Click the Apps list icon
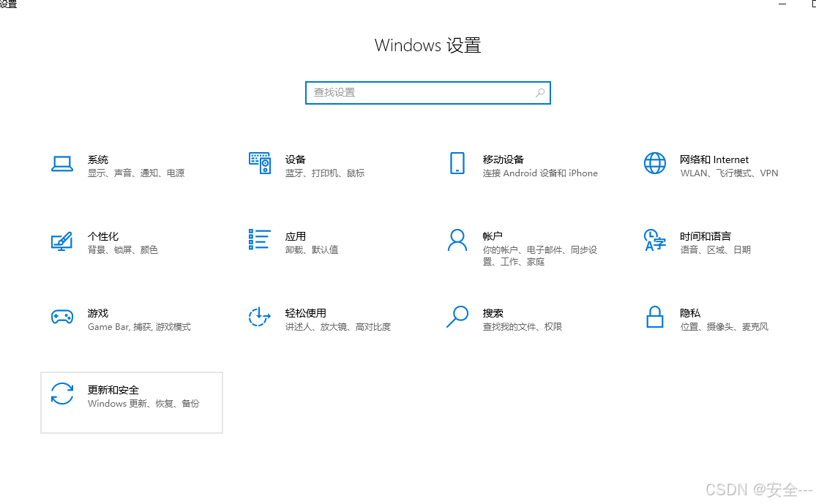816x504 pixels. click(x=259, y=240)
